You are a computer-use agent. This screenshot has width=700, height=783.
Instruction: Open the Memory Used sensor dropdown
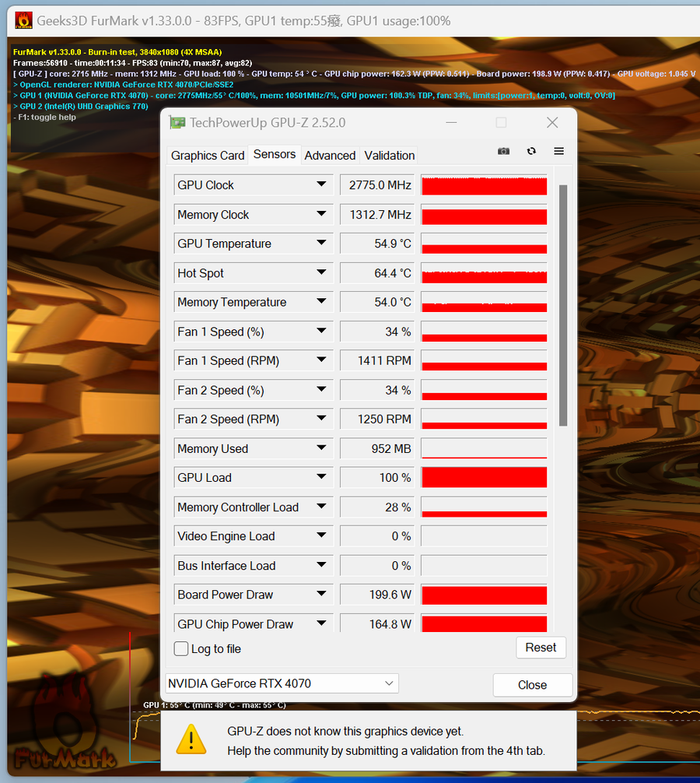(x=322, y=448)
